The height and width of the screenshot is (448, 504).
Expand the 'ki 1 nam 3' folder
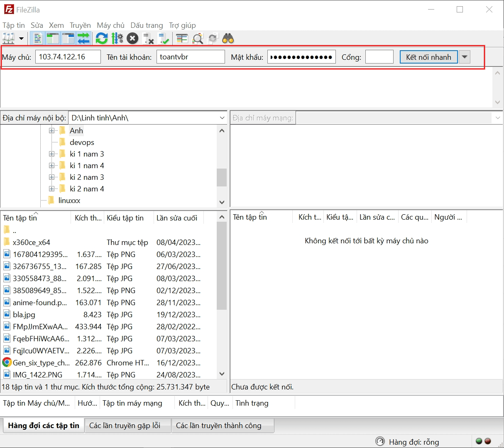(51, 154)
